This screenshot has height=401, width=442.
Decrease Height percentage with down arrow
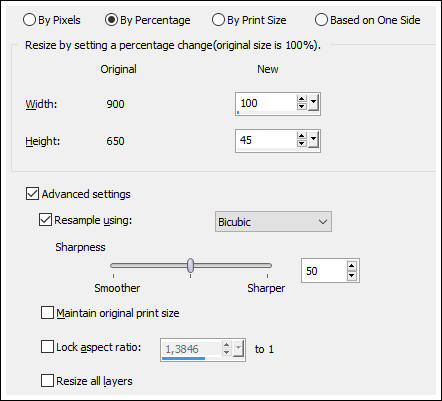tap(301, 143)
